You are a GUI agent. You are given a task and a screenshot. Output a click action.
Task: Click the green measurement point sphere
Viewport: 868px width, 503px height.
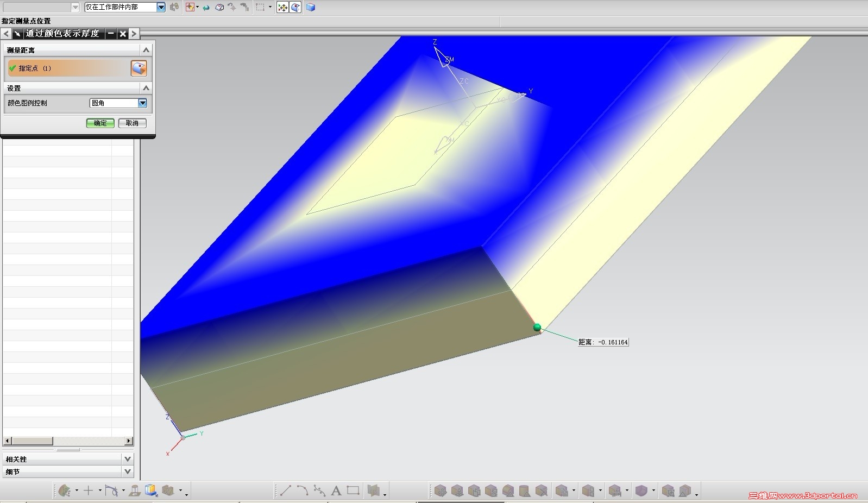pyautogui.click(x=537, y=327)
